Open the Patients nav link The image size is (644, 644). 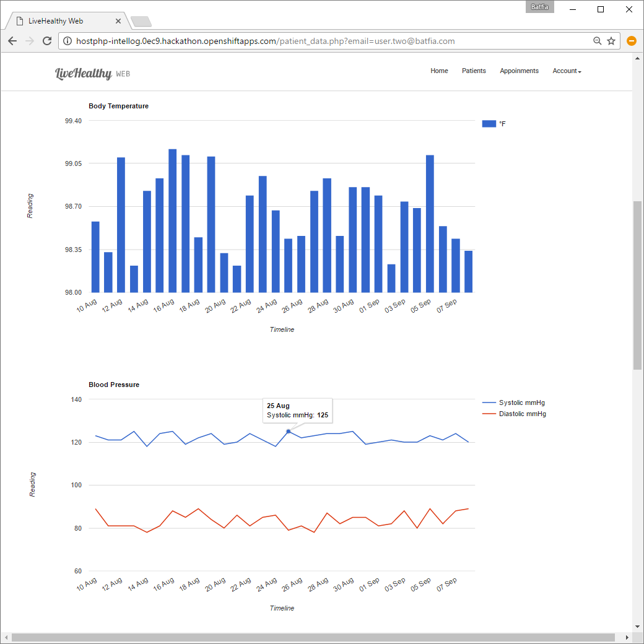(x=474, y=71)
